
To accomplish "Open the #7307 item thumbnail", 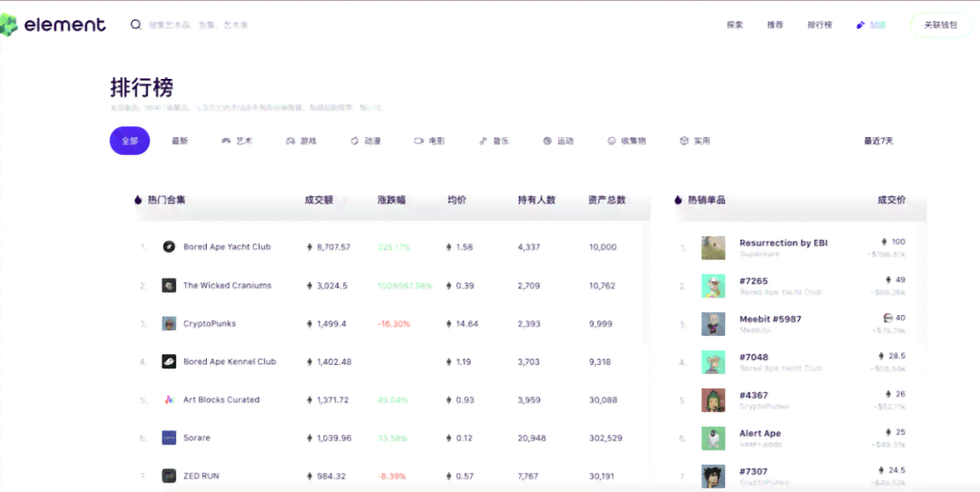I will tap(713, 476).
